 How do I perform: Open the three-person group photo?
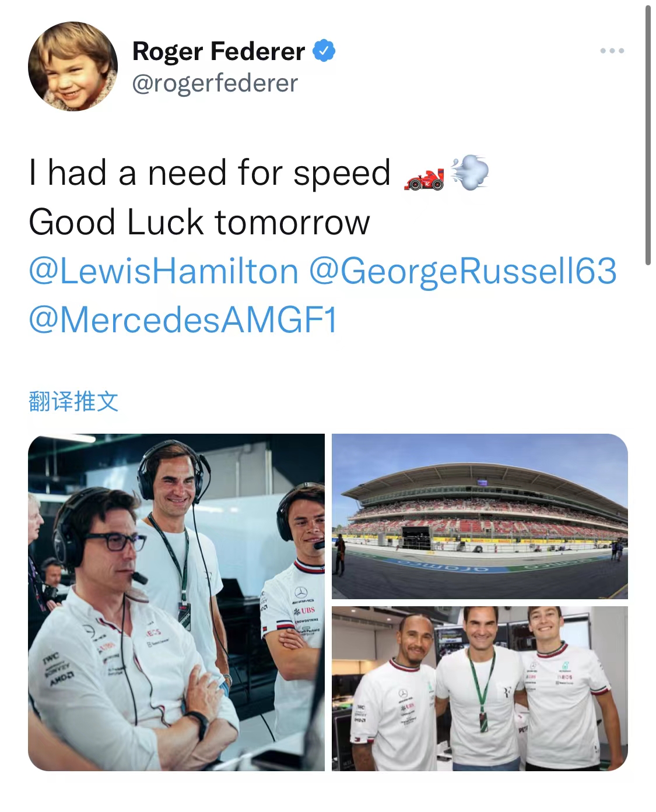click(479, 688)
